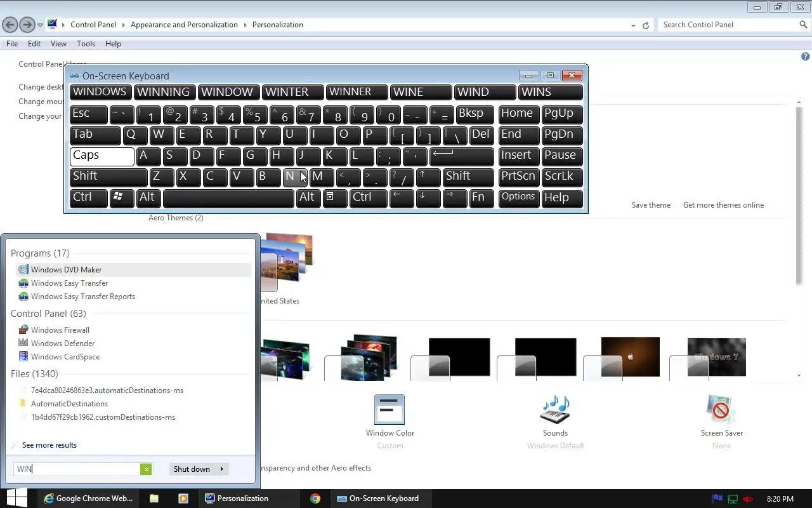Open the recent pages dropdown beside Forward
The height and width of the screenshot is (508, 812).
(x=41, y=25)
